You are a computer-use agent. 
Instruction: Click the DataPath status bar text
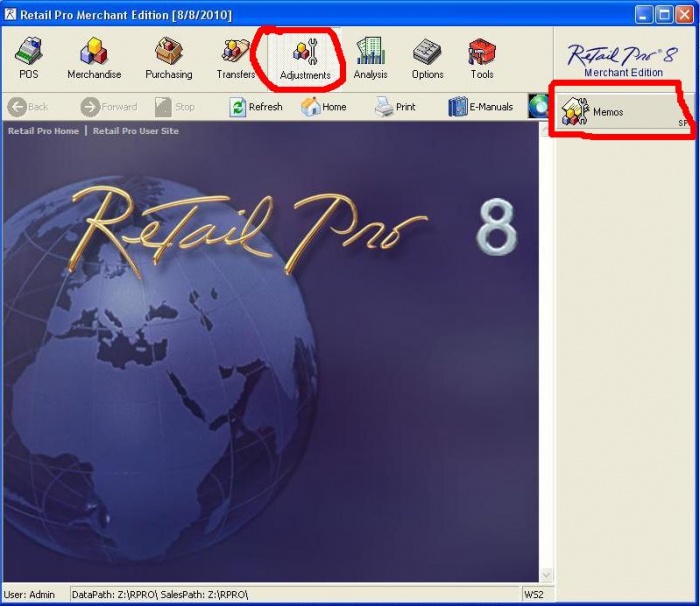coord(160,594)
